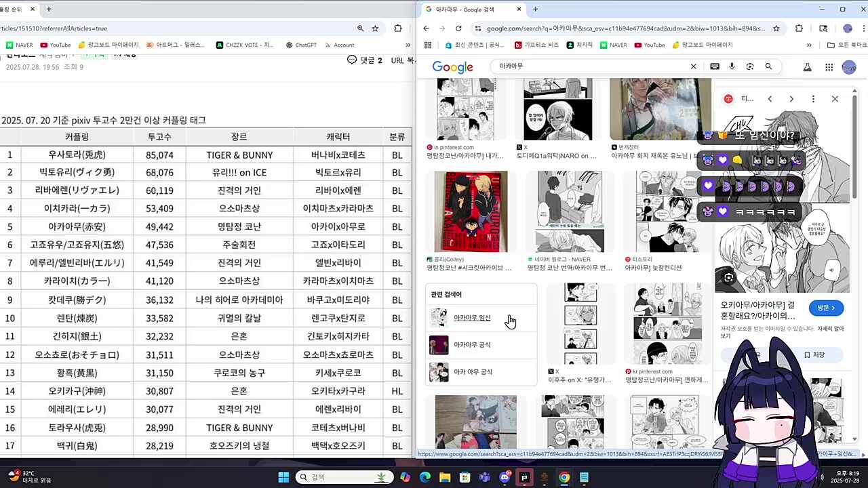Search by image with Google Lens
Screen dimensions: 868x488
click(750, 66)
